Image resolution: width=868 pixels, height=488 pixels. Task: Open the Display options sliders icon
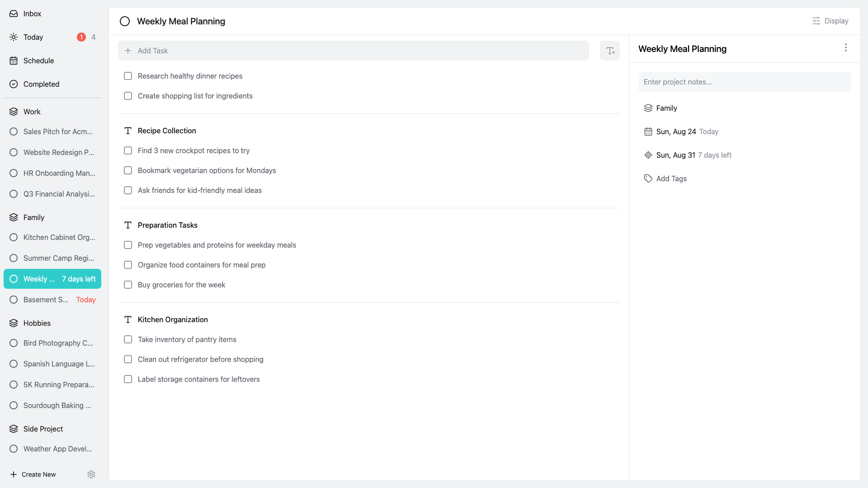(816, 21)
